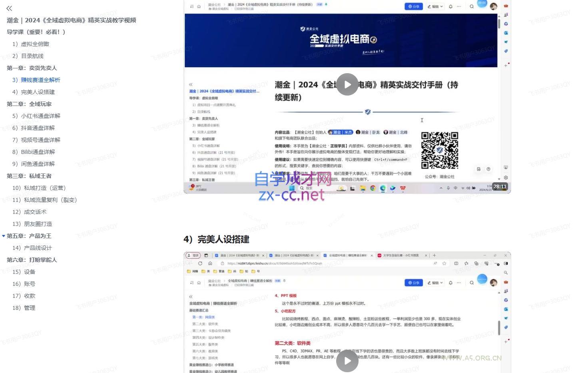Expand the 编辑 (Edit) dropdown arrow
This screenshot has height=373, width=588.
click(442, 7)
